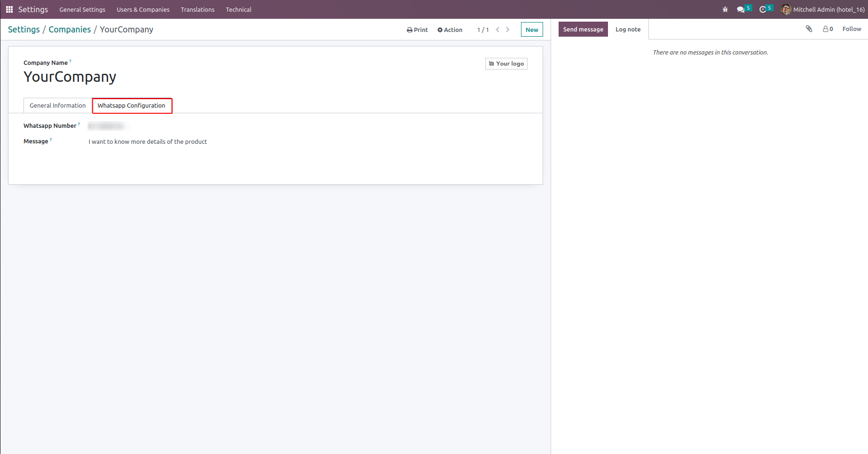Click Message label help tooltip mark
868x454 pixels.
pyautogui.click(x=51, y=140)
